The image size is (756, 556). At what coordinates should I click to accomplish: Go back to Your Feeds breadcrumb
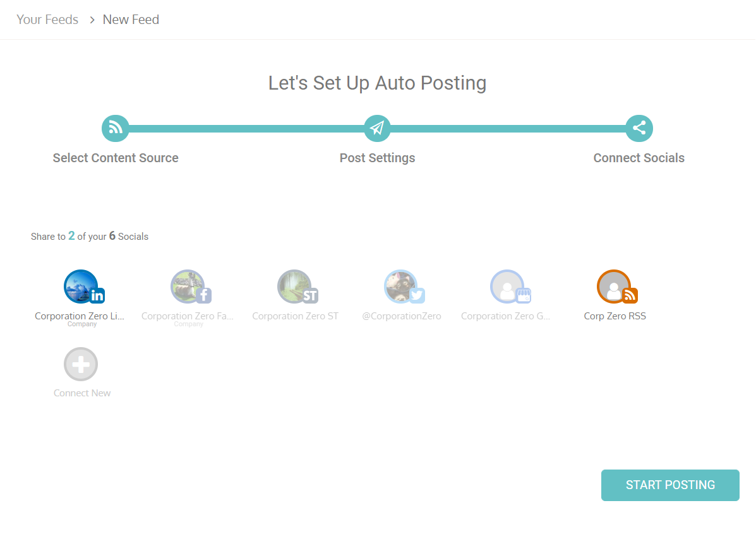point(47,20)
